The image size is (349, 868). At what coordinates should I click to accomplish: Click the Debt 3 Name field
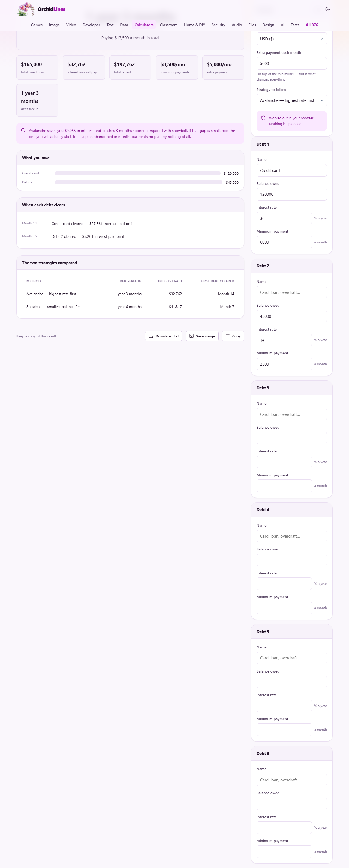tap(291, 414)
